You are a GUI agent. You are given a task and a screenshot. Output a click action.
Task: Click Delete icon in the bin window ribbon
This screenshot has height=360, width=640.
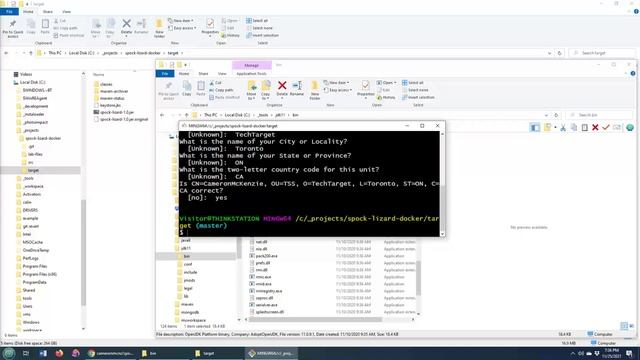[282, 89]
